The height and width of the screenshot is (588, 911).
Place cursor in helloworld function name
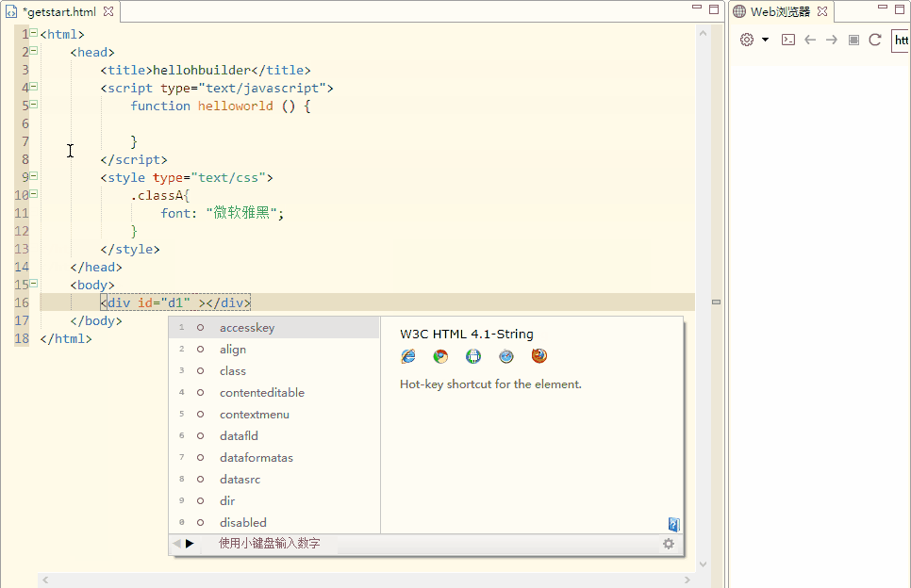point(236,106)
